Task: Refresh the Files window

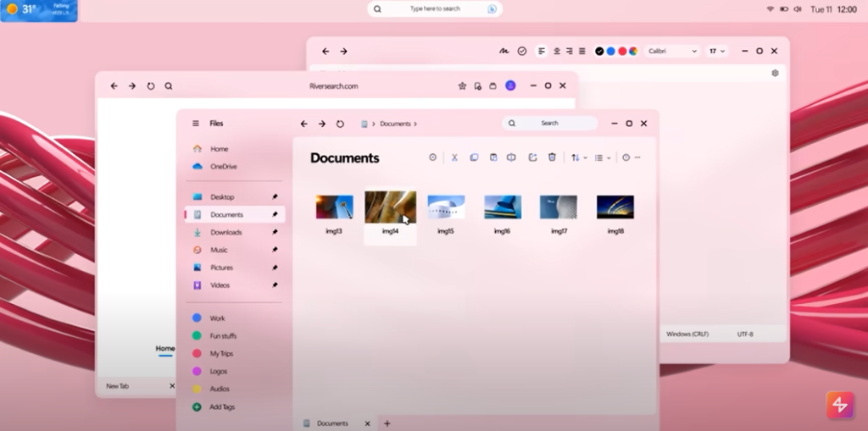Action: tap(340, 124)
